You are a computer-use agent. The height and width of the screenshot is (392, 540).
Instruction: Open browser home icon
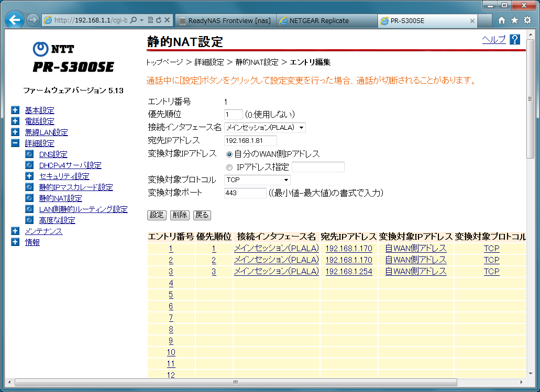(x=502, y=20)
